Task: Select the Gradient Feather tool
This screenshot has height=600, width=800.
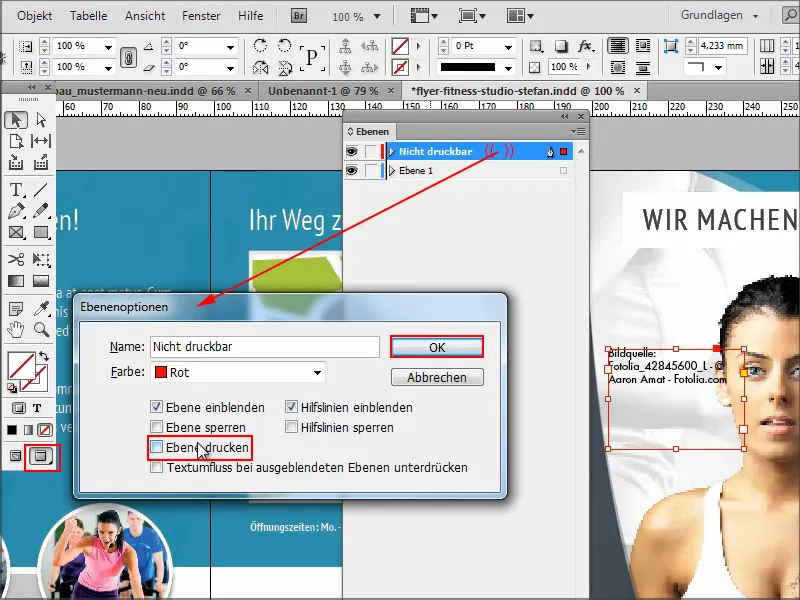Action: 41,281
